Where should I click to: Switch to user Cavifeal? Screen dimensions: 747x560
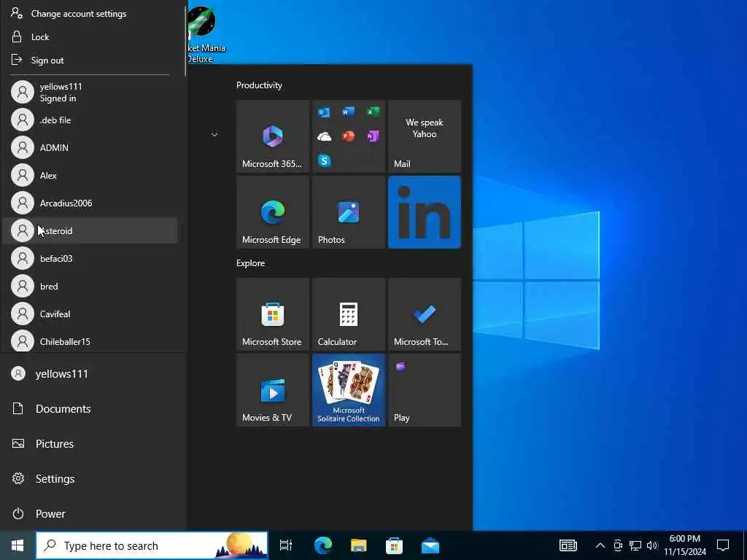(90, 314)
